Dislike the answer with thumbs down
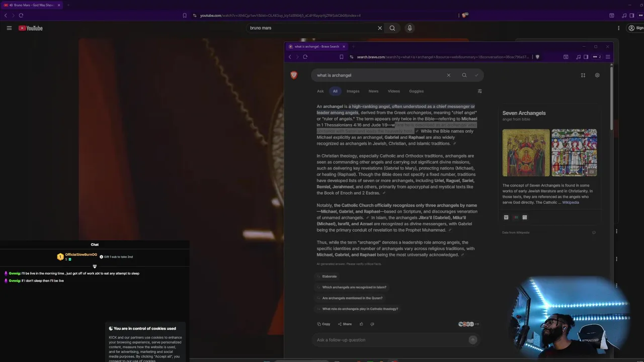 point(372,324)
